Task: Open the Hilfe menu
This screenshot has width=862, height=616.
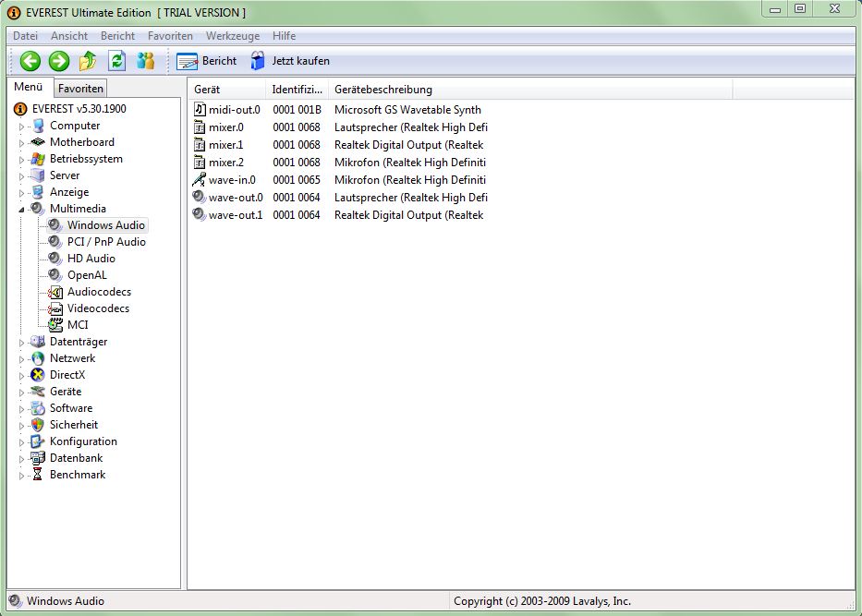Action: click(x=285, y=36)
